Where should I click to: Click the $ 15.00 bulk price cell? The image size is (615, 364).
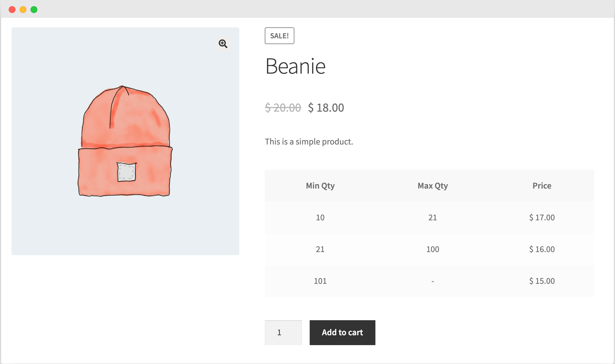pos(542,281)
